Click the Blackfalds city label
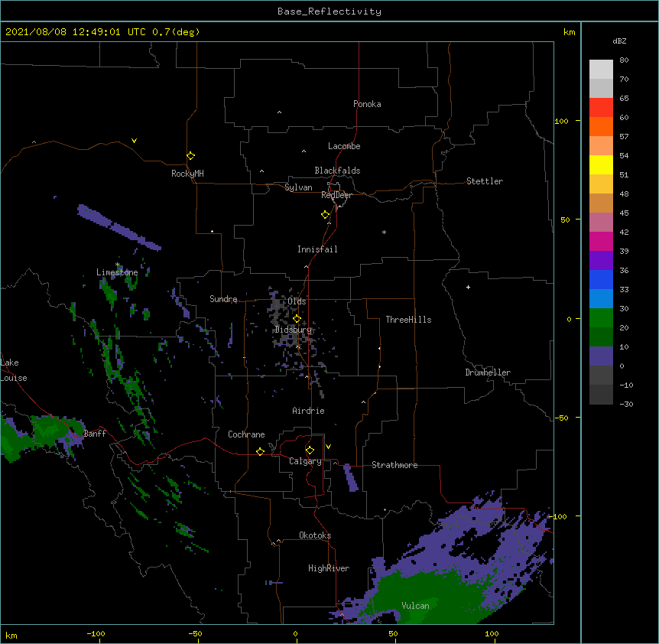This screenshot has height=644, width=659. coord(337,171)
